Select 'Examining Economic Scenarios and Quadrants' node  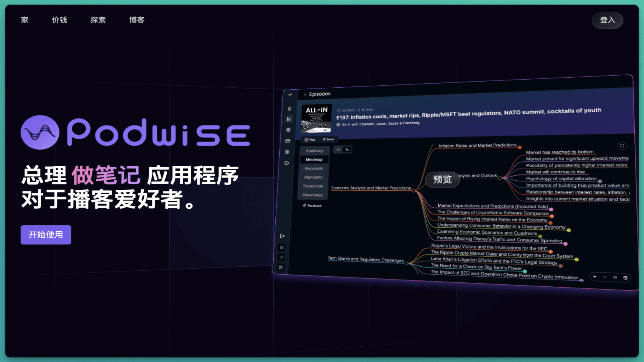pos(487,232)
